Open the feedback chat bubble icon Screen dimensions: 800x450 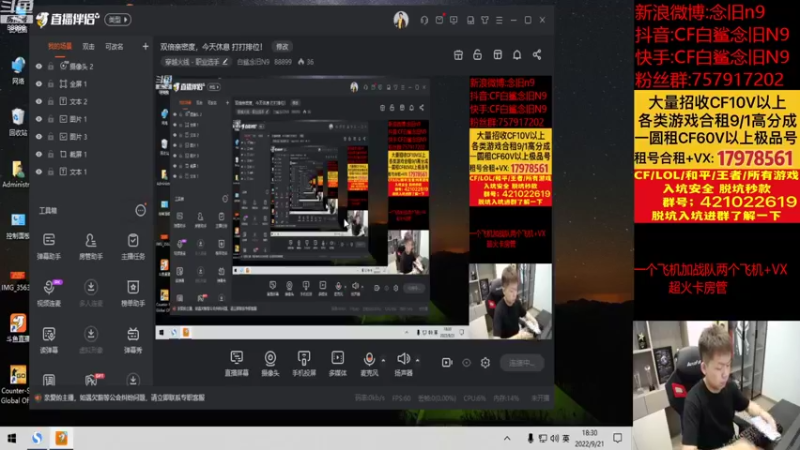coord(454,20)
